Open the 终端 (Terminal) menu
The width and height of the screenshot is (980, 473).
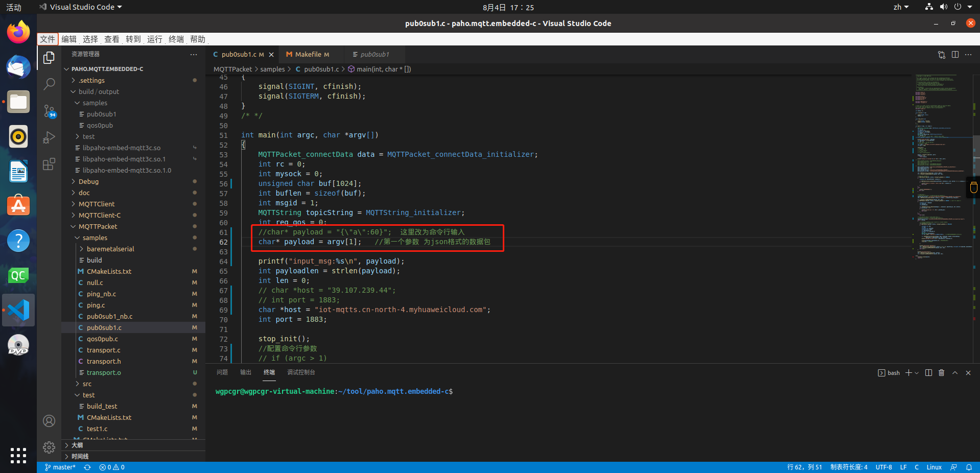point(176,39)
